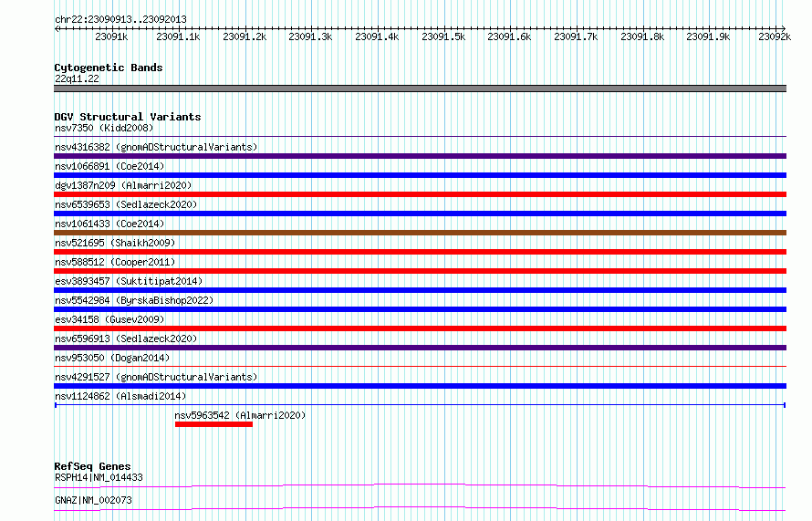The height and width of the screenshot is (521, 812).
Task: Click the blue bar under nsv5542984
Action: (x=420, y=309)
